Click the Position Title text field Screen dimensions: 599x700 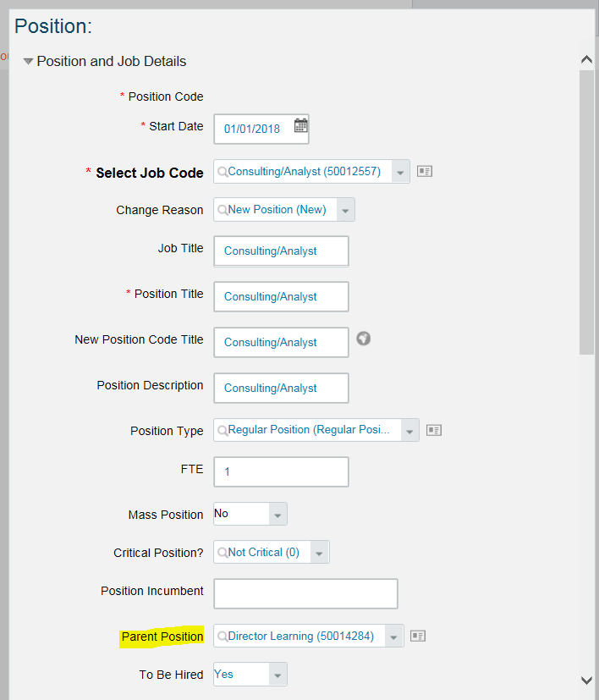click(281, 296)
